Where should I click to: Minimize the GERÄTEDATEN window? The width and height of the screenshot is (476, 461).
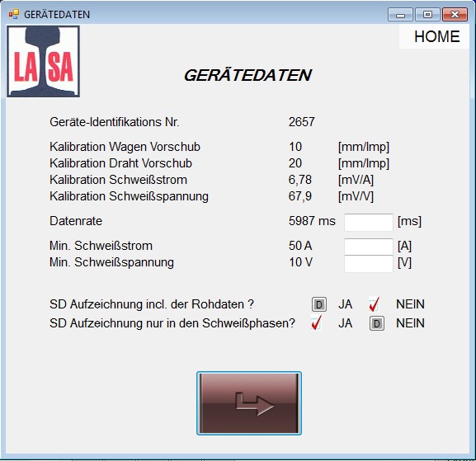coord(400,15)
